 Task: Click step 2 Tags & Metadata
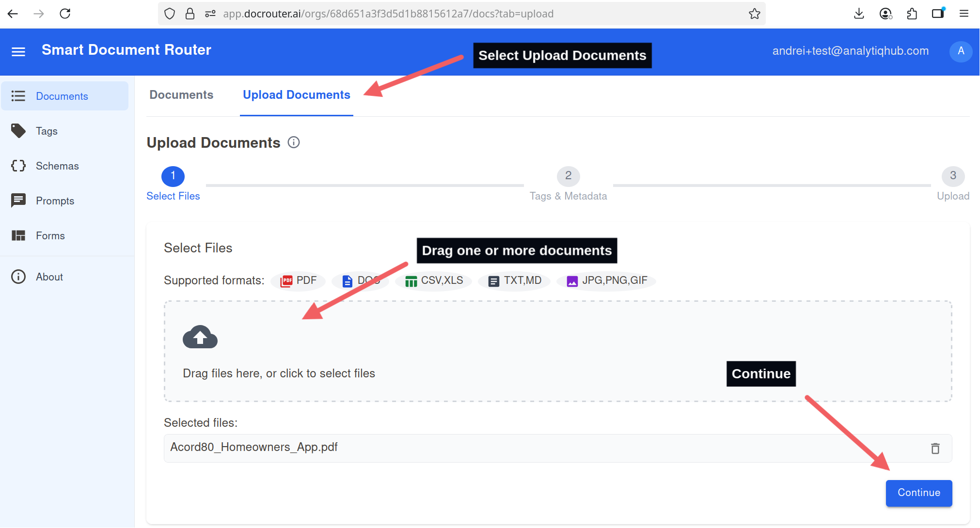tap(568, 176)
